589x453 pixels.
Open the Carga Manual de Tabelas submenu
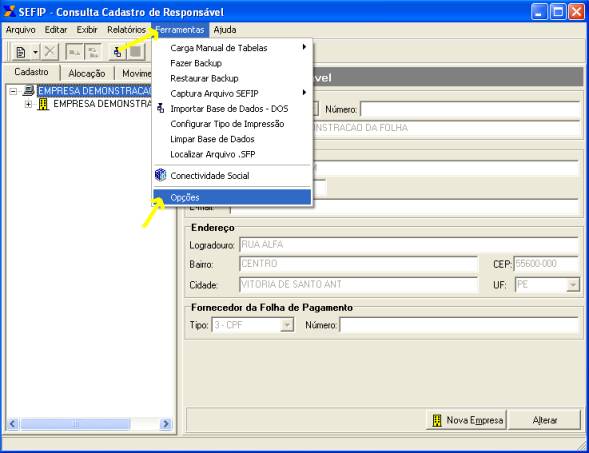coord(232,48)
